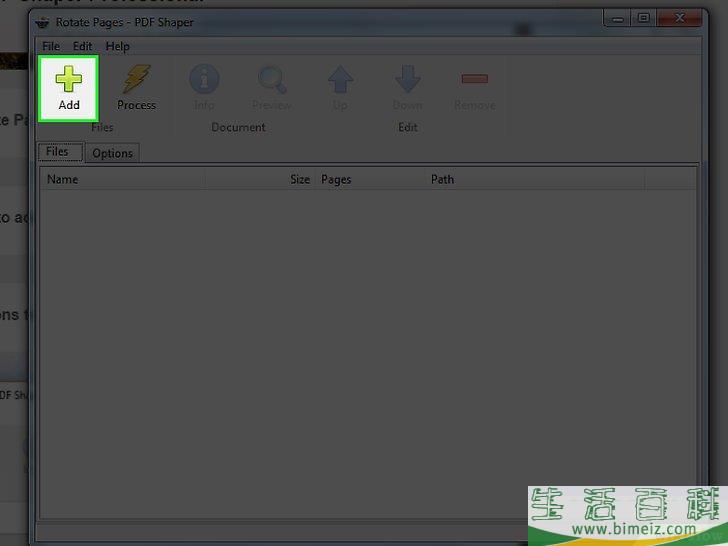
Task: Open the document Info icon
Action: tap(204, 79)
